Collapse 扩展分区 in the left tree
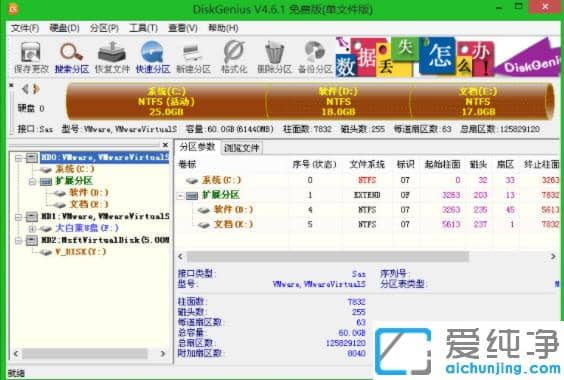This screenshot has width=564, height=380. [32, 181]
